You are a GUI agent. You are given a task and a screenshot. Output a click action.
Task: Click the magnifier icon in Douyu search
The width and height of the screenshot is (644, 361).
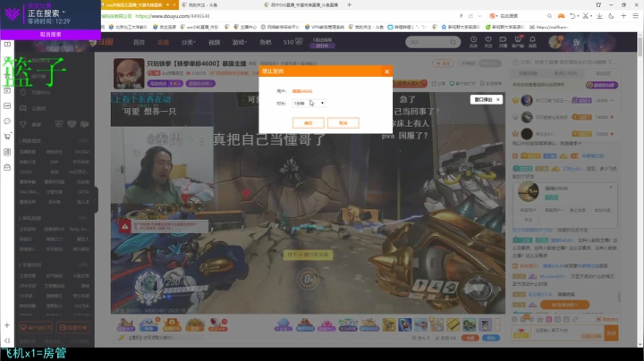(x=453, y=42)
